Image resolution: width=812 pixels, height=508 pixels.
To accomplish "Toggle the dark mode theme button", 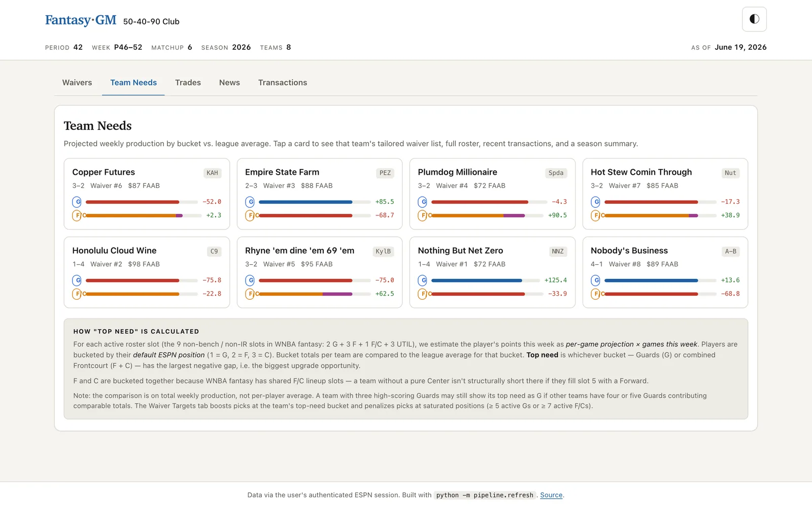I will tap(754, 19).
